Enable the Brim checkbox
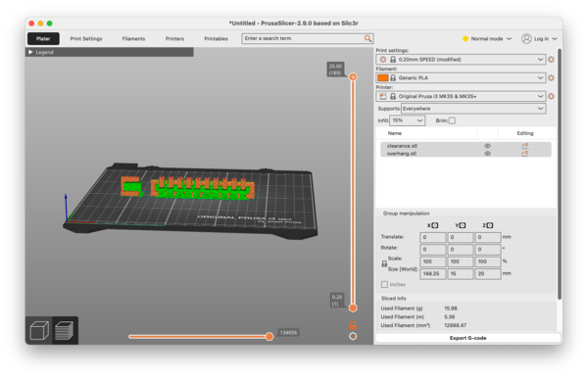 click(452, 120)
